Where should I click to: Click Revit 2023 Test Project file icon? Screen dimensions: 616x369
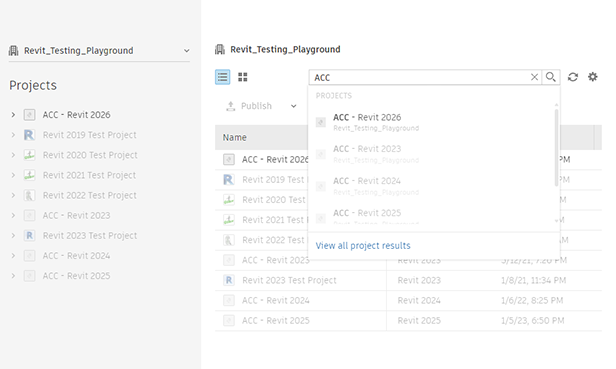pos(229,280)
